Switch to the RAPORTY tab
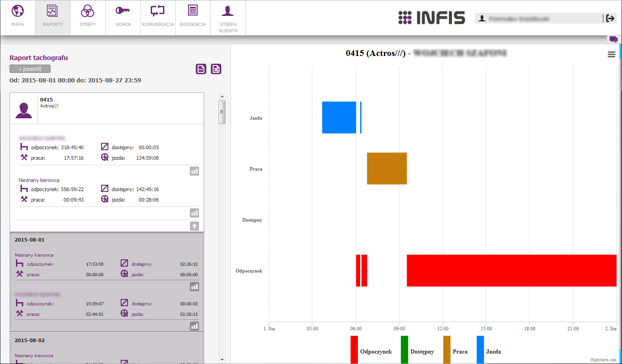Screen dimensions: 622x364 53,17
